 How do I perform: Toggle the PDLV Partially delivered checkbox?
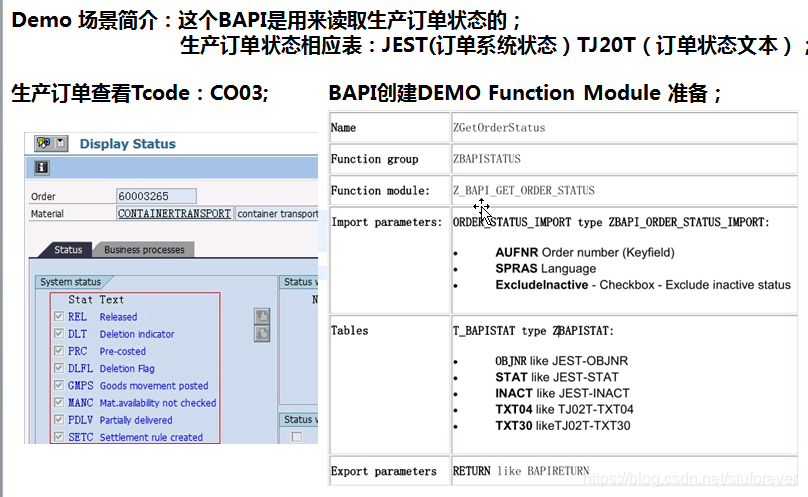point(59,419)
